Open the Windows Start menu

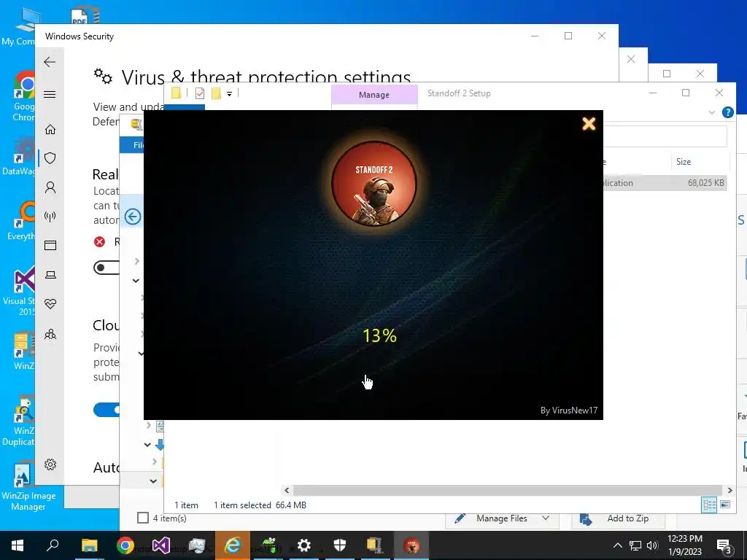pos(18,545)
